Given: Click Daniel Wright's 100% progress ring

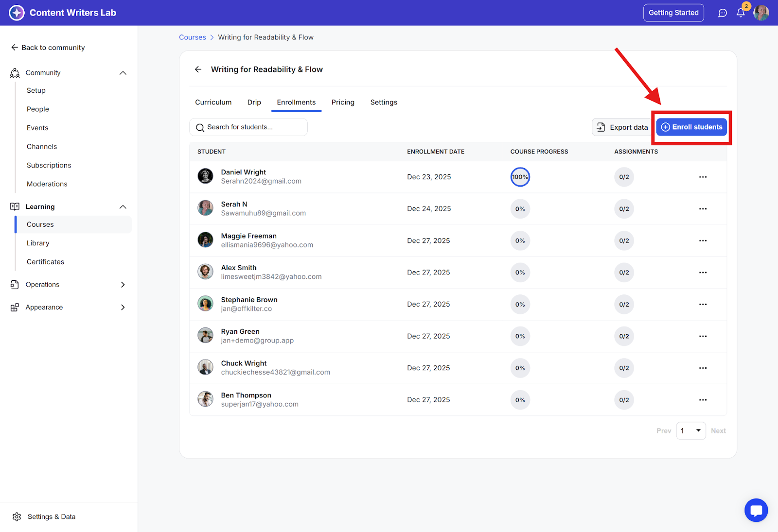Looking at the screenshot, I should click(x=520, y=177).
